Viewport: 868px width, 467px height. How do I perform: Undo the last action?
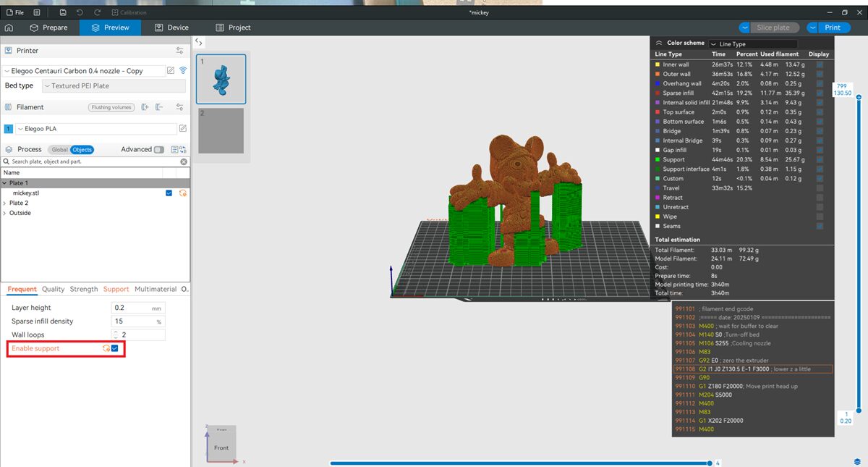pyautogui.click(x=80, y=13)
